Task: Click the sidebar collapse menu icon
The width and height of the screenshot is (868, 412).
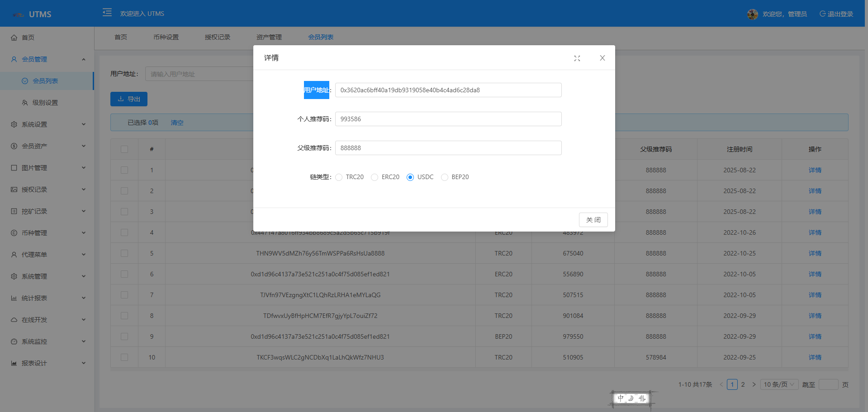Action: (107, 13)
